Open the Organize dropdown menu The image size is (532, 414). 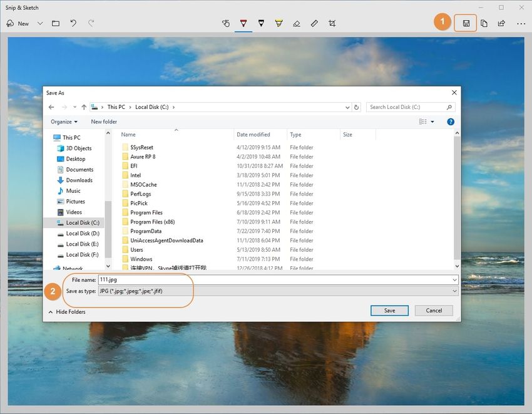tap(63, 122)
